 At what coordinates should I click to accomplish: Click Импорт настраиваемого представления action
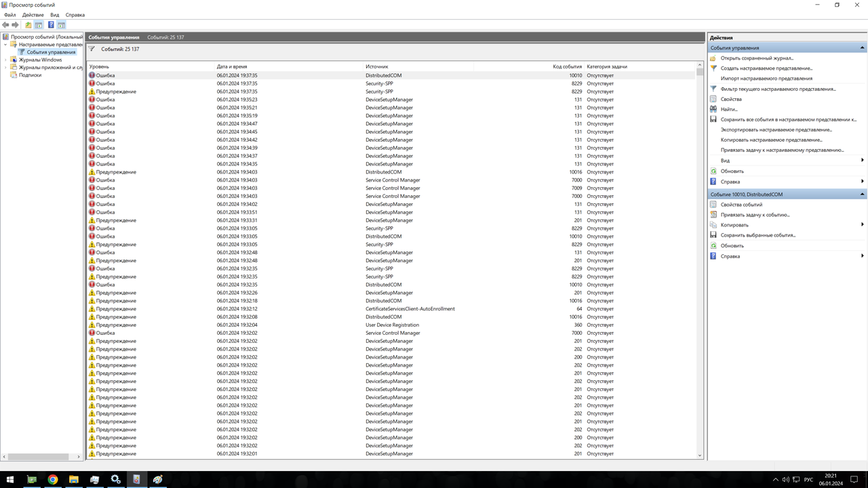point(766,79)
